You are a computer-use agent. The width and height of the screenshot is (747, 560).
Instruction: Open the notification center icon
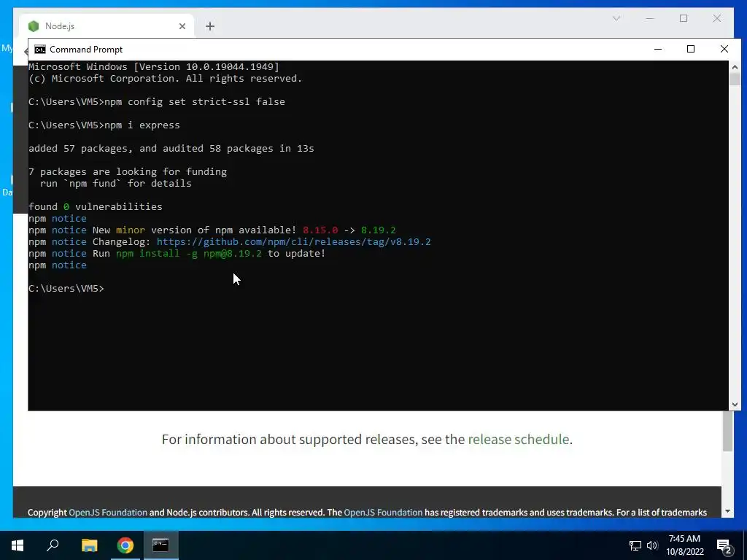coord(724,546)
